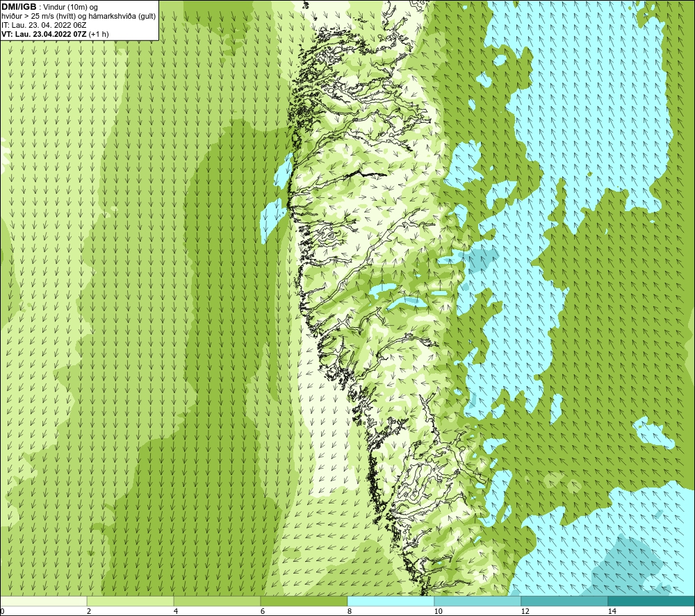Click the 2–4 m/s light green legend segment

tap(131, 601)
